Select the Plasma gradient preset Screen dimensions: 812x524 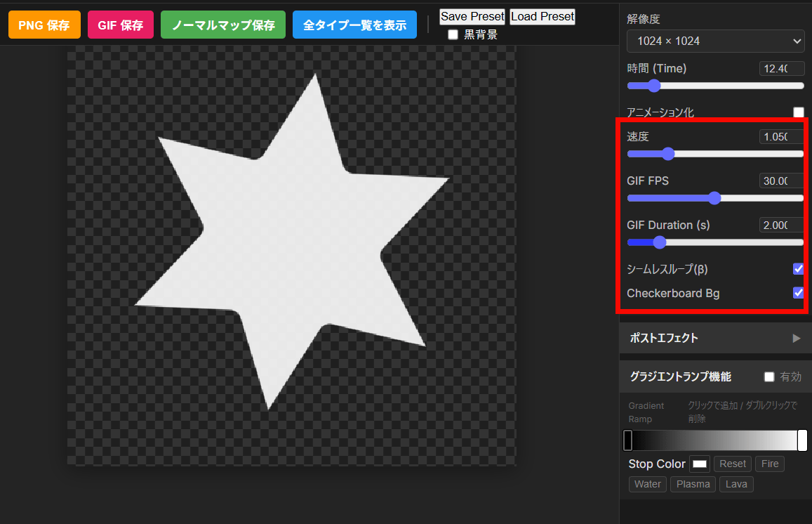pos(693,484)
